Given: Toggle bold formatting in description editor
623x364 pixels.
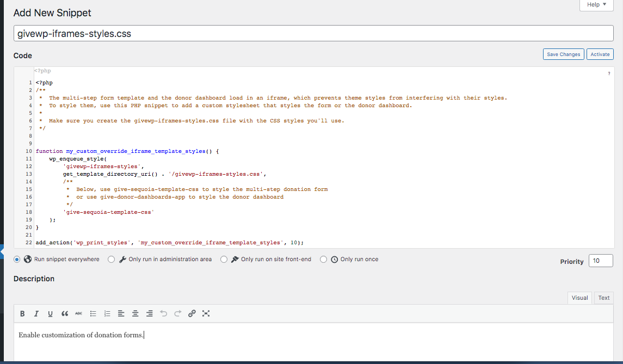Looking at the screenshot, I should pos(23,313).
